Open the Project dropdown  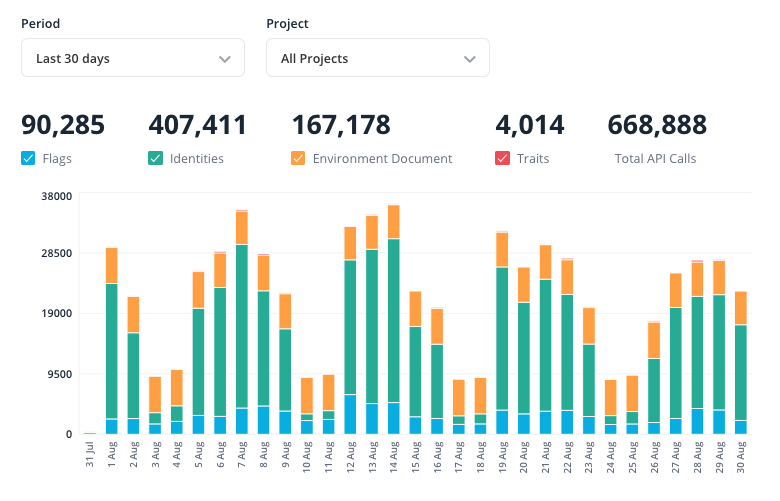coord(377,58)
